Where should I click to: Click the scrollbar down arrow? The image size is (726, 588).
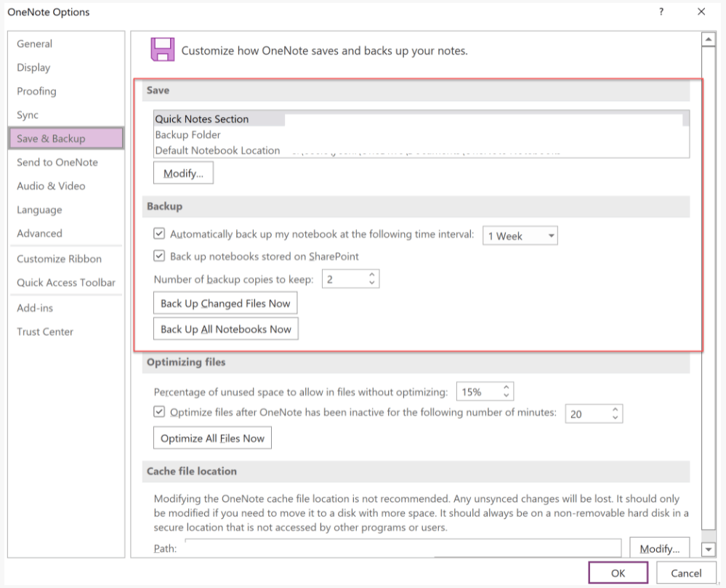709,549
